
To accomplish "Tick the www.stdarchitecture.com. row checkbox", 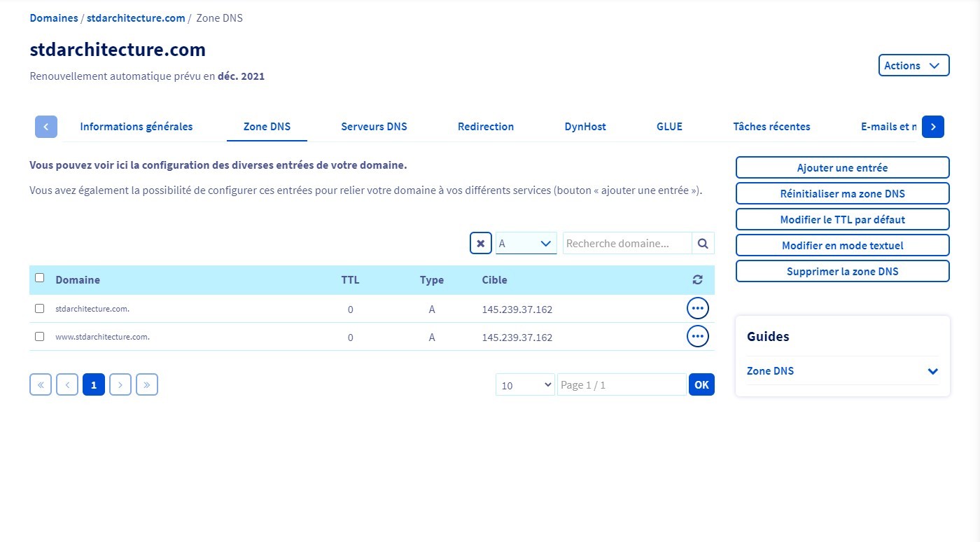I will click(40, 337).
